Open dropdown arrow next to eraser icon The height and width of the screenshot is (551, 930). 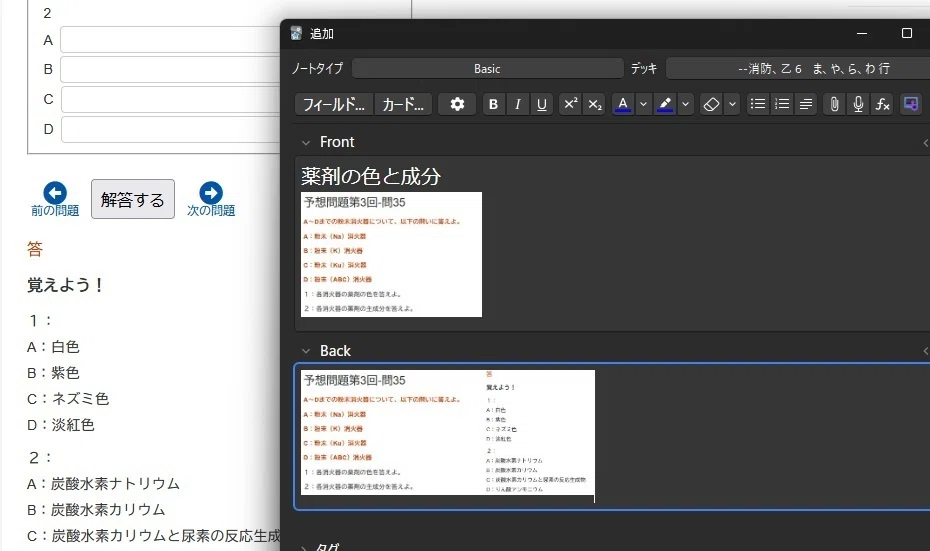732,104
